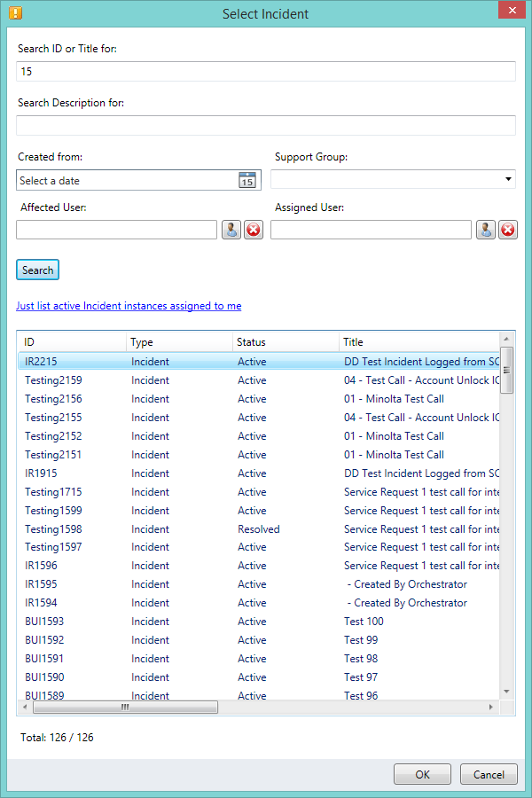Click the Search ID or Title field

266,71
